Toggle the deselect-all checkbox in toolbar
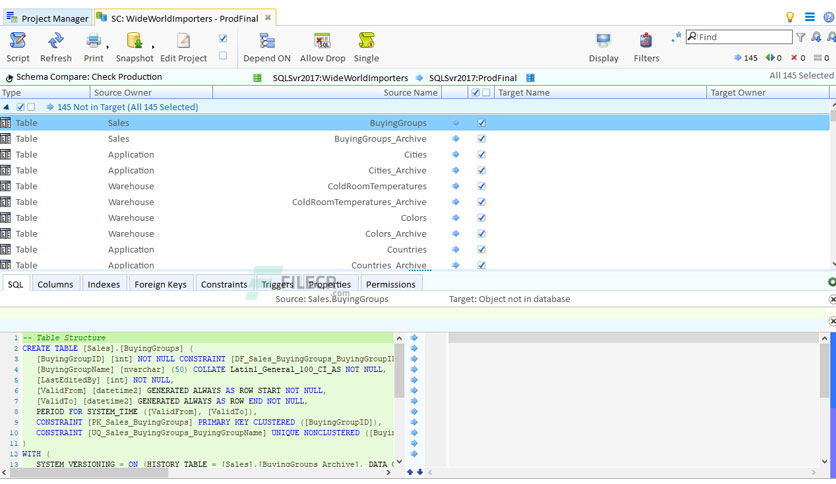This screenshot has width=836, height=484. coord(223,55)
